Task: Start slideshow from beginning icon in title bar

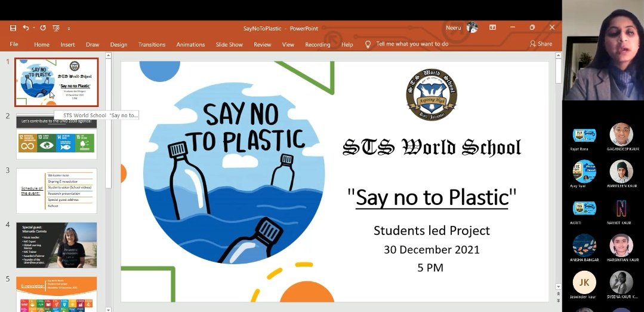Action: [56, 28]
